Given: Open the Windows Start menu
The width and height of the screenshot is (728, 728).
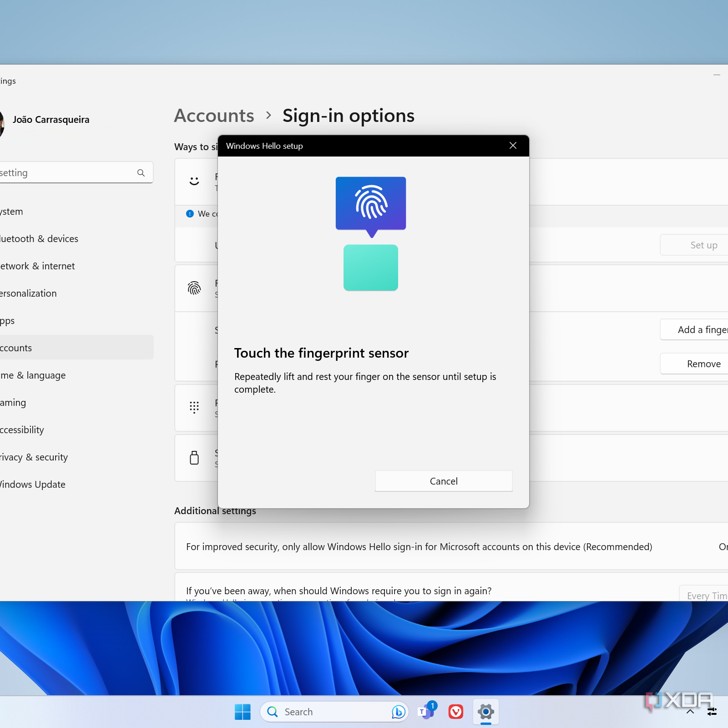Looking at the screenshot, I should pyautogui.click(x=243, y=712).
